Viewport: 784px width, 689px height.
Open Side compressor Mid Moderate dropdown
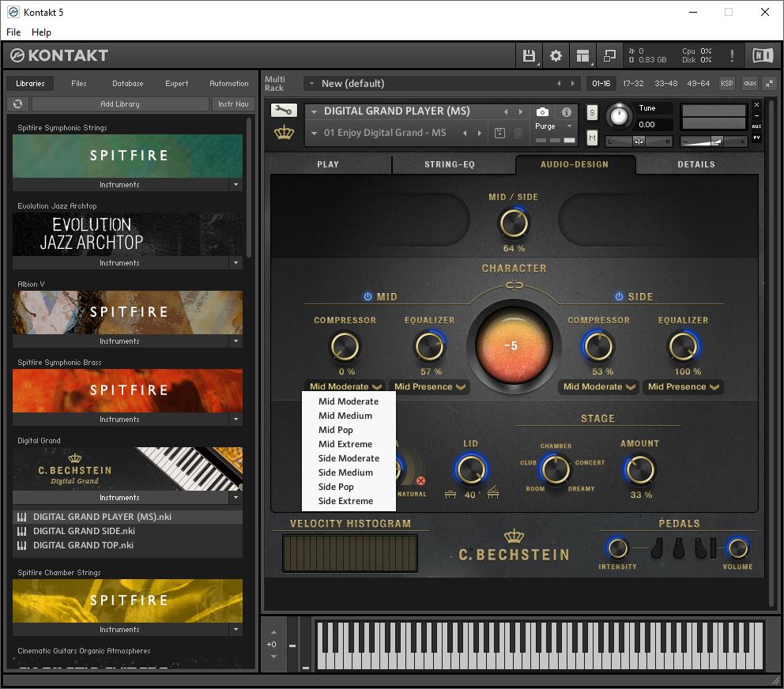tap(598, 386)
